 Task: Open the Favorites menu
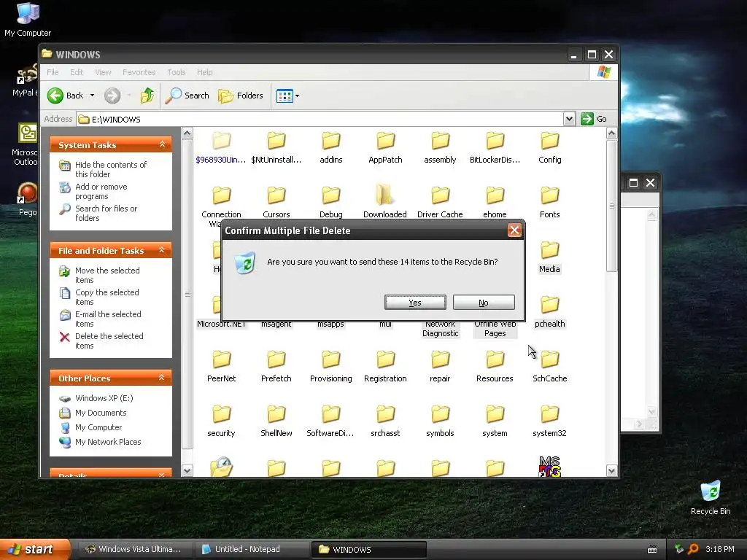(x=139, y=72)
